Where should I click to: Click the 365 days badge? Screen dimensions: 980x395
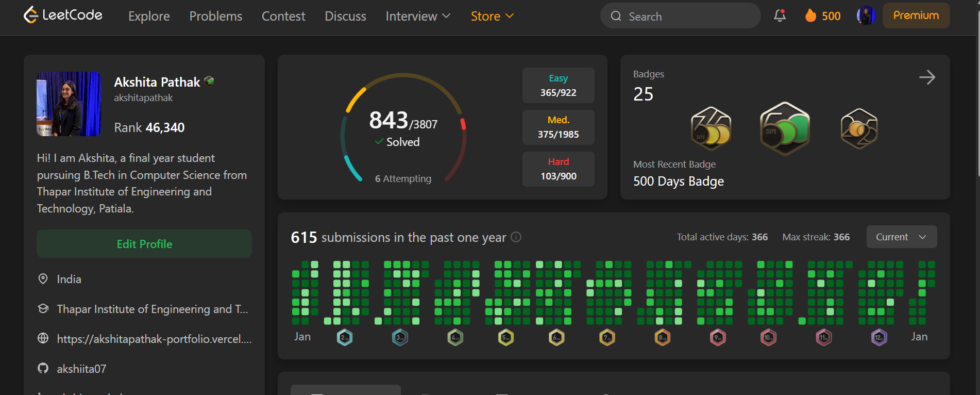711,129
